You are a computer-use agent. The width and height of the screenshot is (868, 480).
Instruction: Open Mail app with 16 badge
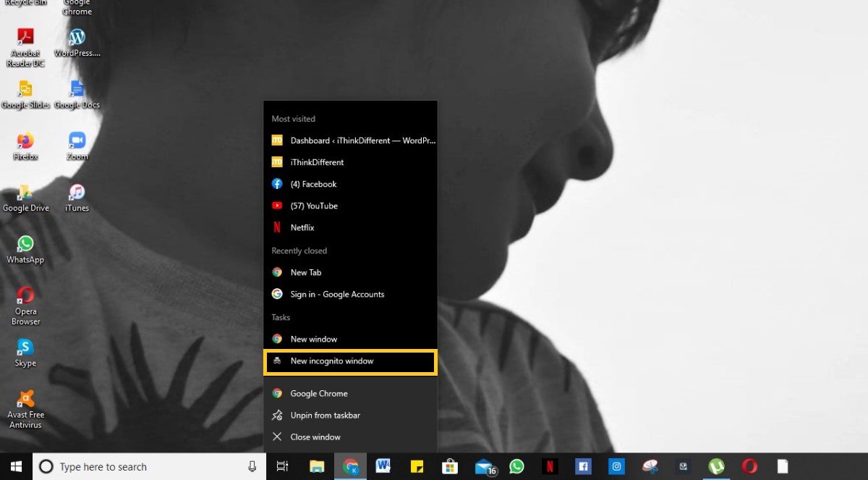[485, 467]
